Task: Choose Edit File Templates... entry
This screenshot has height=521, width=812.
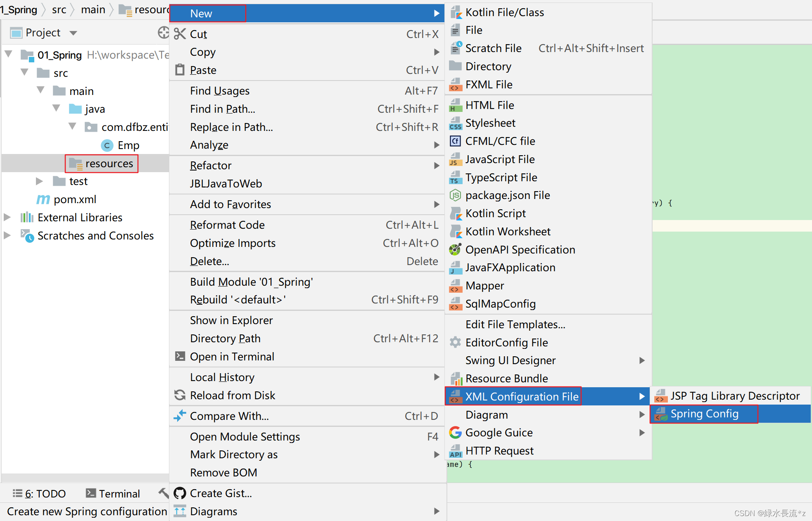Action: click(548, 324)
